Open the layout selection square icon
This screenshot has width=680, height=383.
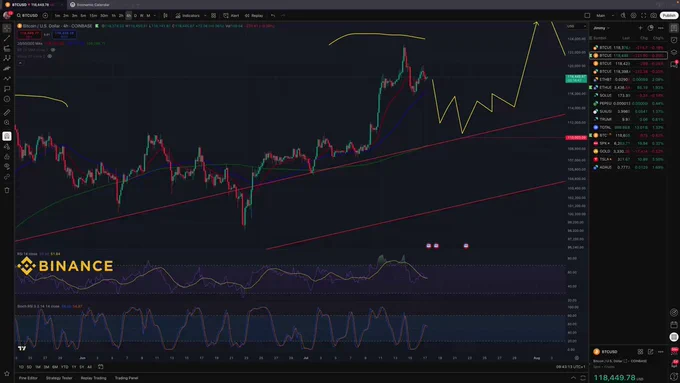[587, 16]
